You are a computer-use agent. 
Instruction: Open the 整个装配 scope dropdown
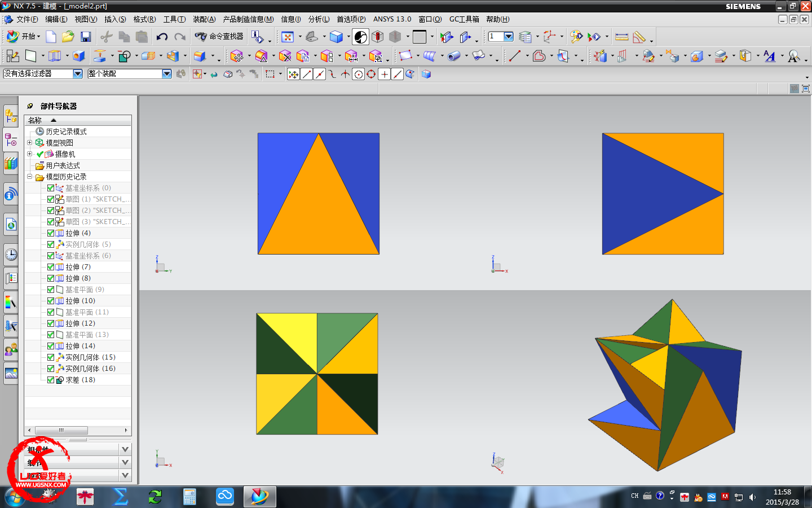click(166, 73)
